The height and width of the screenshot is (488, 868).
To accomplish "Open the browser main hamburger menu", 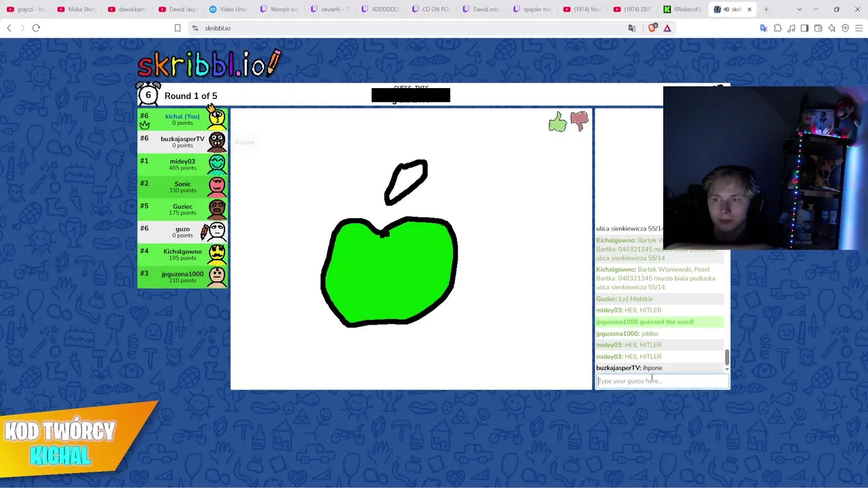I will [x=859, y=28].
